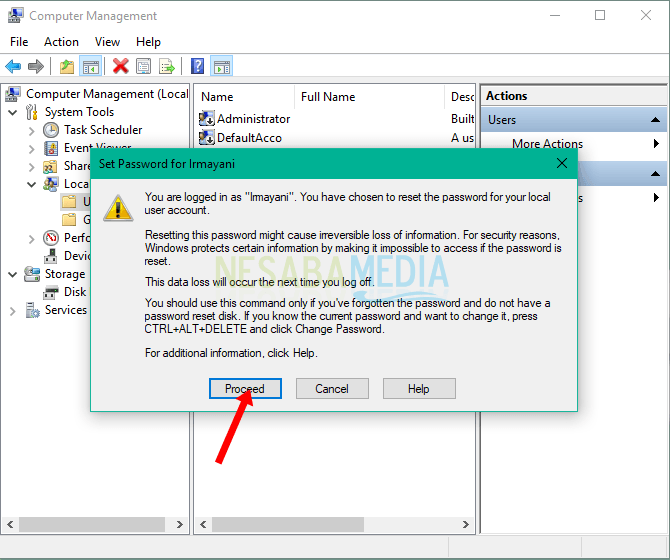Collapse the Users section in Actions pane
This screenshot has width=670, height=560.
tap(655, 120)
